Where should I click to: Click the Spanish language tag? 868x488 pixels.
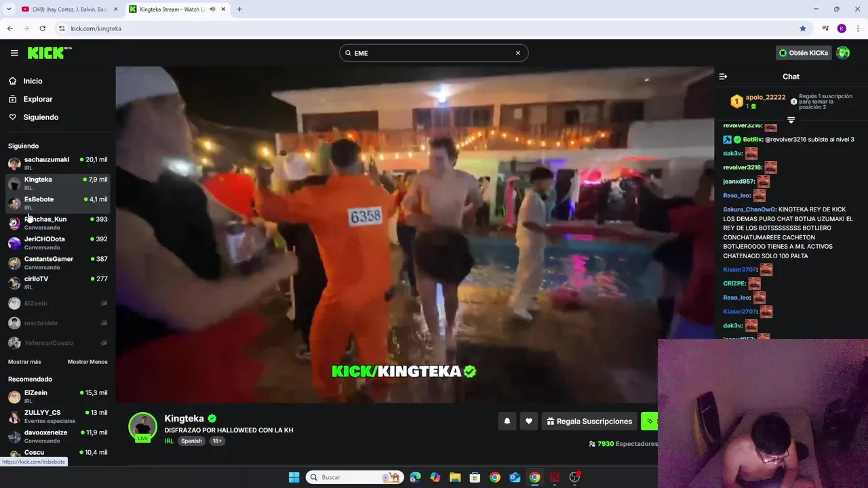pos(191,441)
